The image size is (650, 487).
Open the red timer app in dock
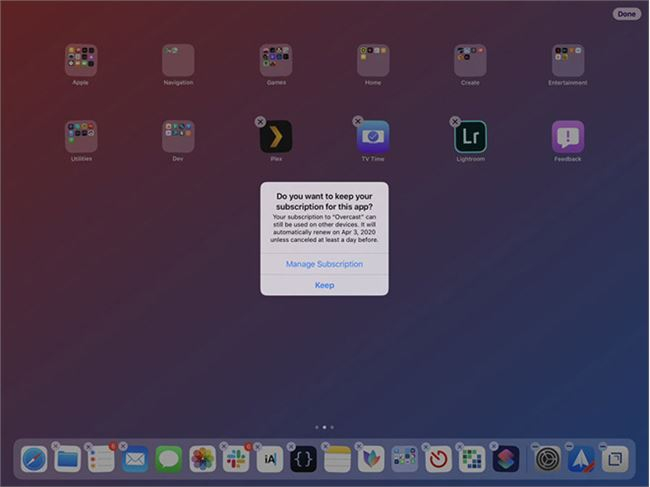click(438, 459)
